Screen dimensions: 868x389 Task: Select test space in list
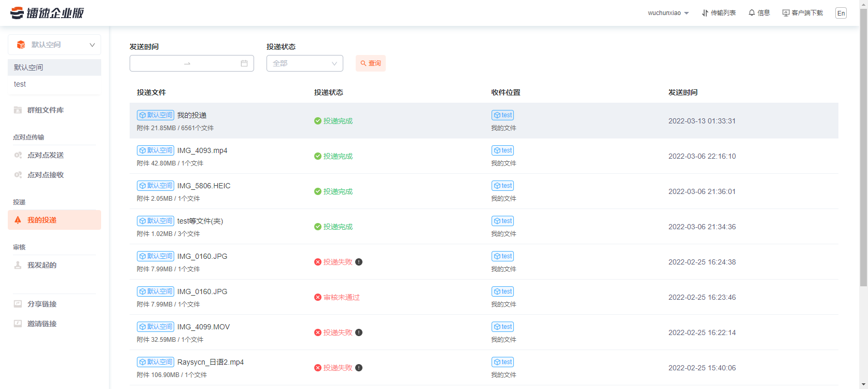coord(54,84)
